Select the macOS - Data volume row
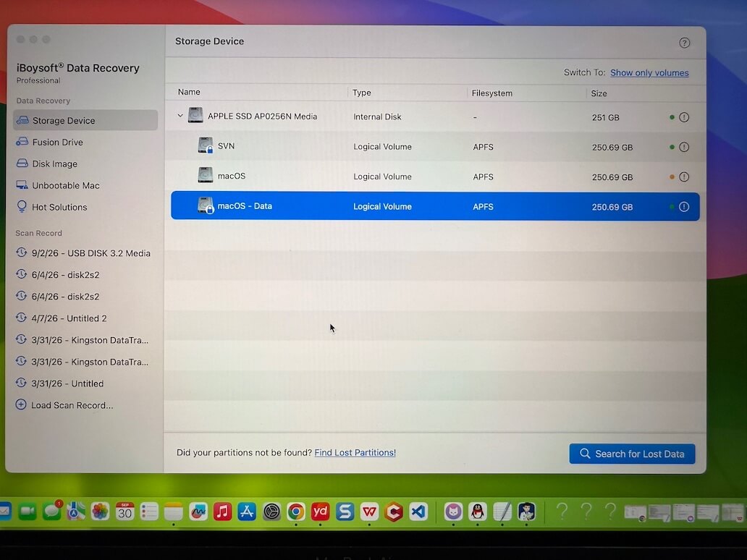Screen dimensions: 747x560 (435, 206)
